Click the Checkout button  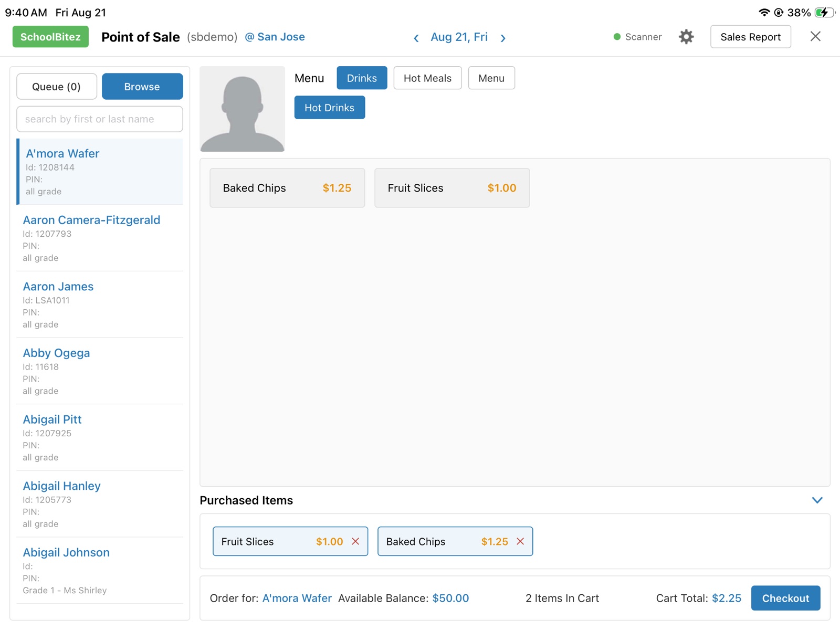coord(785,598)
